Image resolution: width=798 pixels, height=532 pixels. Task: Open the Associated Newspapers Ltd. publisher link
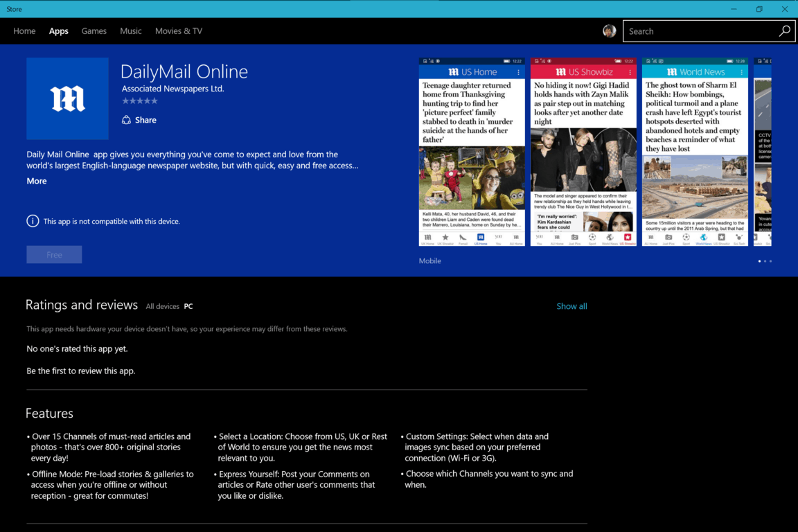[173, 89]
